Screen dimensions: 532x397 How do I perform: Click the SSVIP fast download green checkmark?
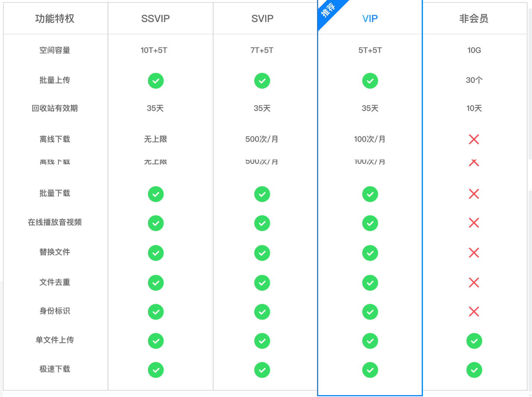[x=156, y=370]
